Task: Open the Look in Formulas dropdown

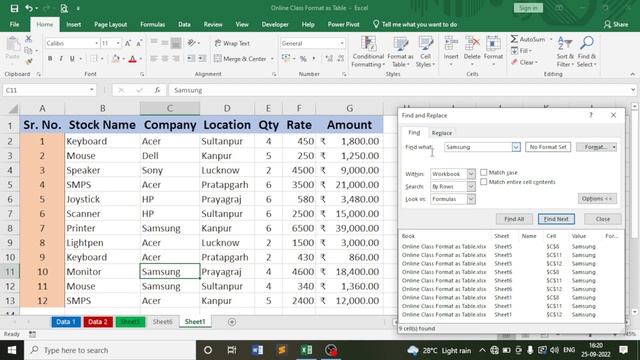Action: [x=471, y=199]
